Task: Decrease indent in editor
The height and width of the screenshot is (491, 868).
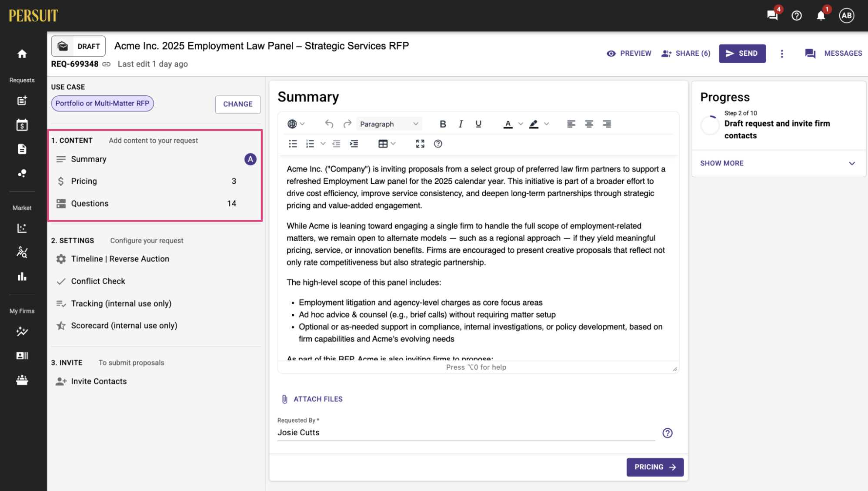Action: point(336,144)
